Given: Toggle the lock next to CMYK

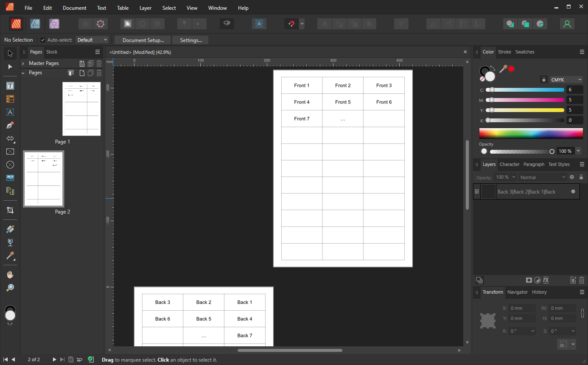Looking at the screenshot, I should pos(543,80).
